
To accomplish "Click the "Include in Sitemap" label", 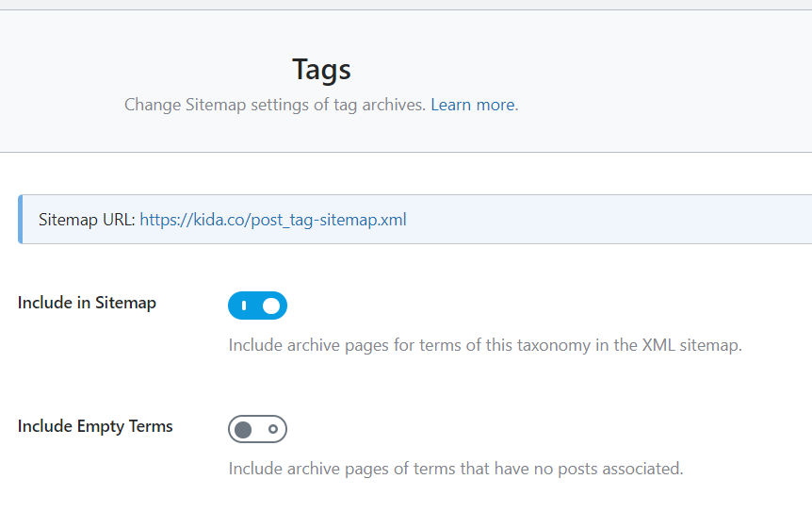I will point(87,303).
